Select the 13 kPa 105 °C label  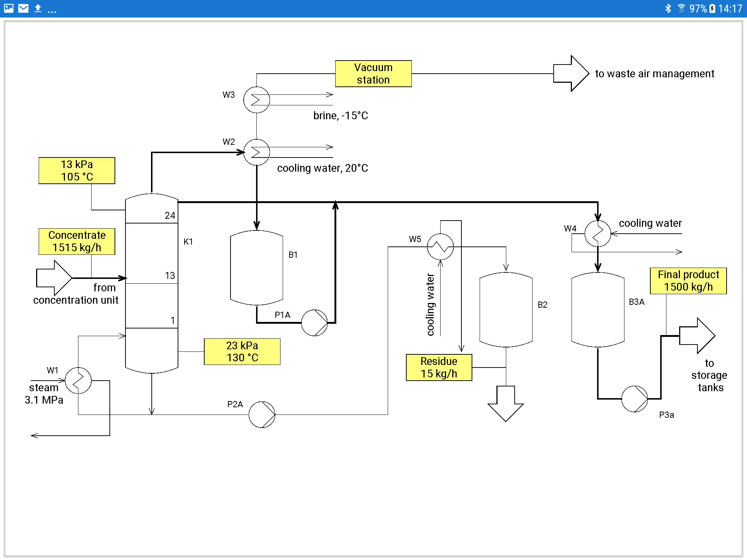coord(77,171)
